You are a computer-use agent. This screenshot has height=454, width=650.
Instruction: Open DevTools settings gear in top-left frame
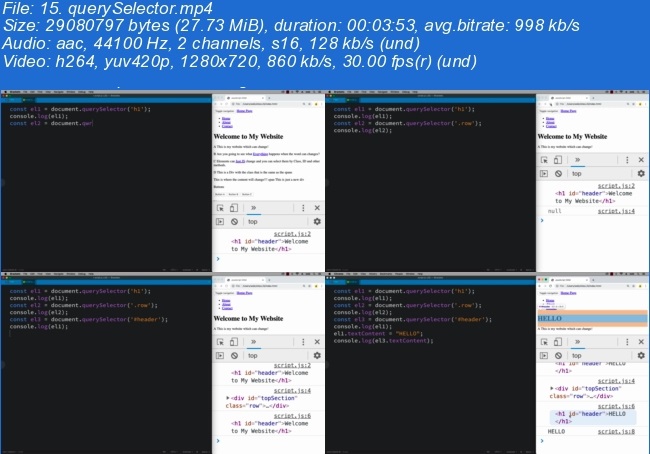pos(317,221)
